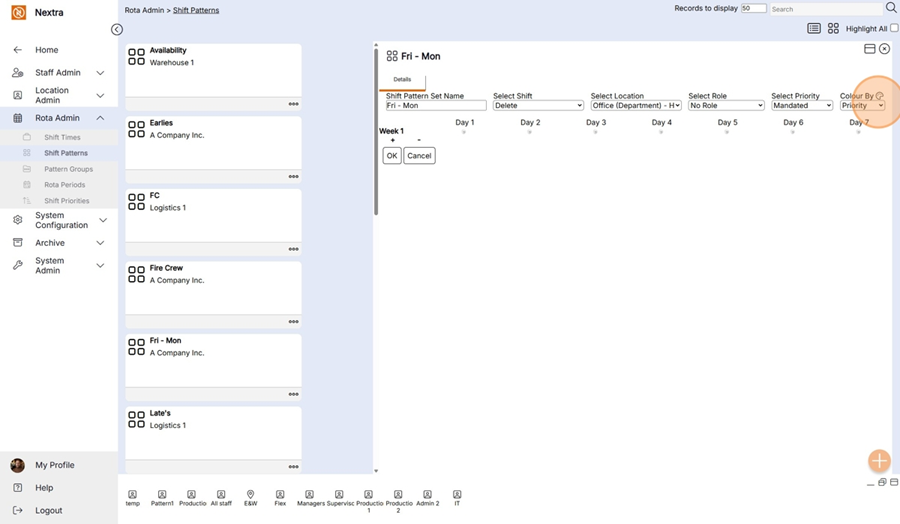Image resolution: width=900 pixels, height=524 pixels.
Task: Click the orange add plus button
Action: click(x=879, y=460)
